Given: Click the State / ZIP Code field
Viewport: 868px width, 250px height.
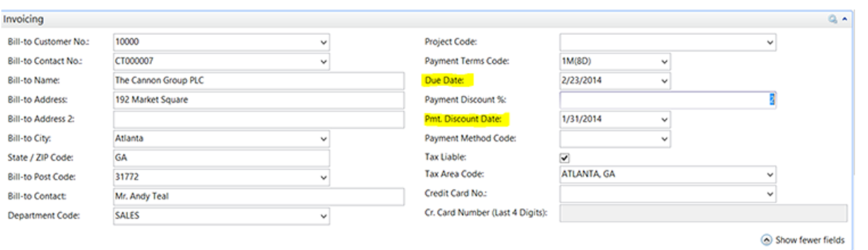Looking at the screenshot, I should (221, 158).
